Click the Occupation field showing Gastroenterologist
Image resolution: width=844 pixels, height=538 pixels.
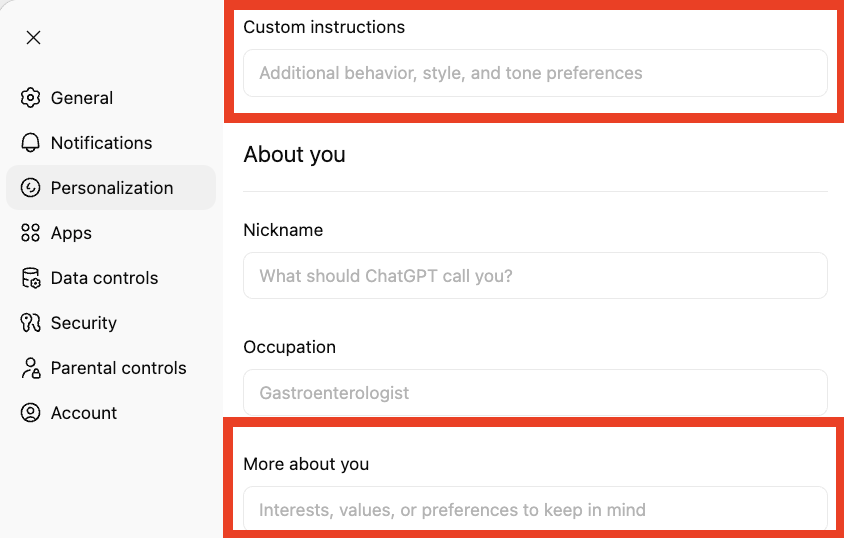pos(535,393)
